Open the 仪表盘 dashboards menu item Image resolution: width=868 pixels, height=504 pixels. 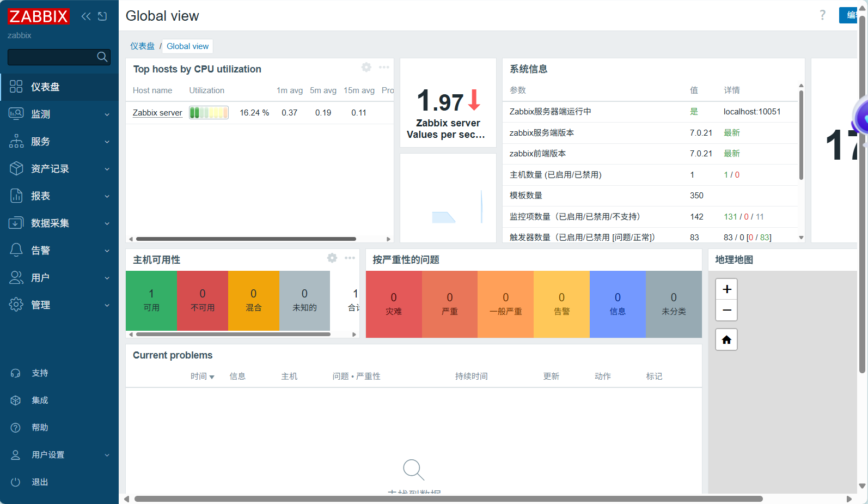(59, 87)
